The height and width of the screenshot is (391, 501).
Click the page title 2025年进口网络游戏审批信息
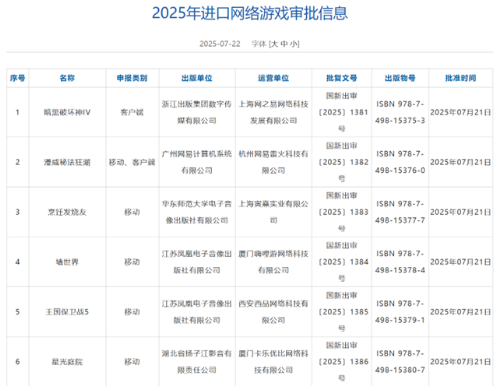[250, 13]
